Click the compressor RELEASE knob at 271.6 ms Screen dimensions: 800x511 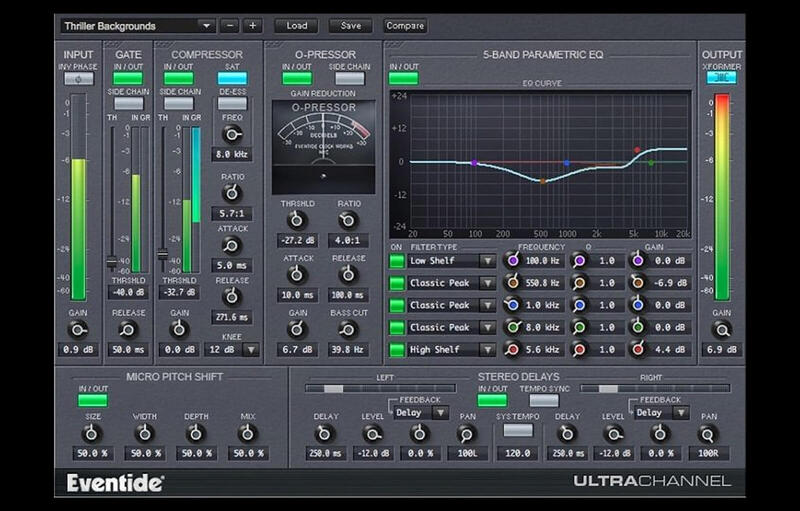point(232,296)
